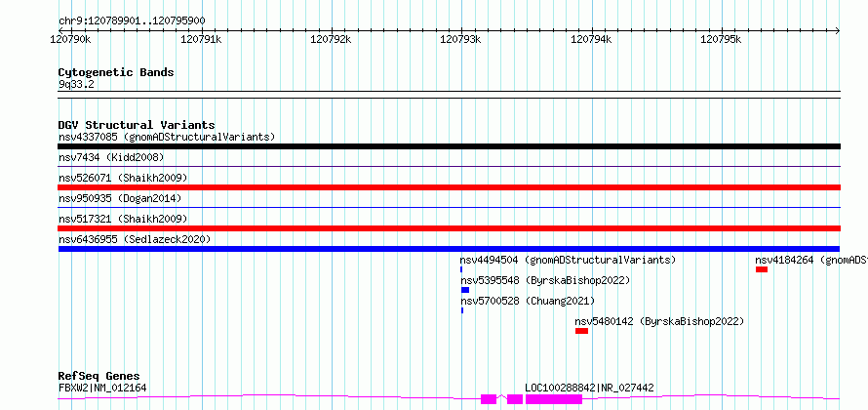Click the red nsv517321 variant bar
The height and width of the screenshot is (410, 868).
(x=449, y=228)
